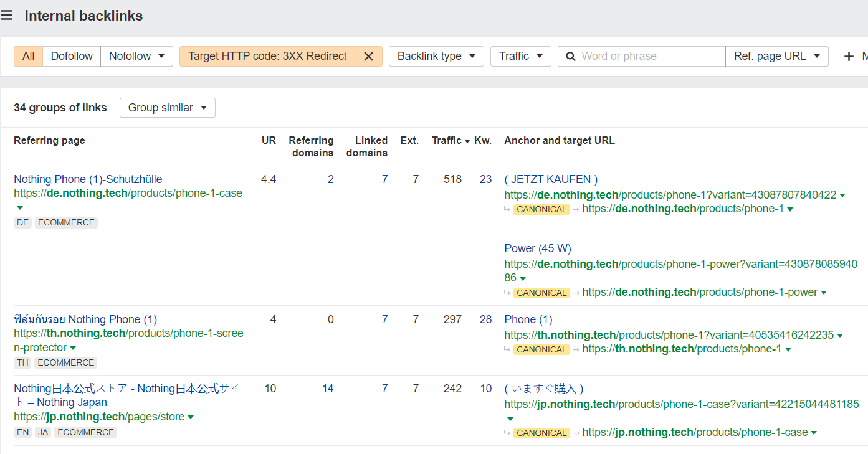This screenshot has width=868, height=454.
Task: Click the いますぐ購入 anchor text
Action: (544, 389)
